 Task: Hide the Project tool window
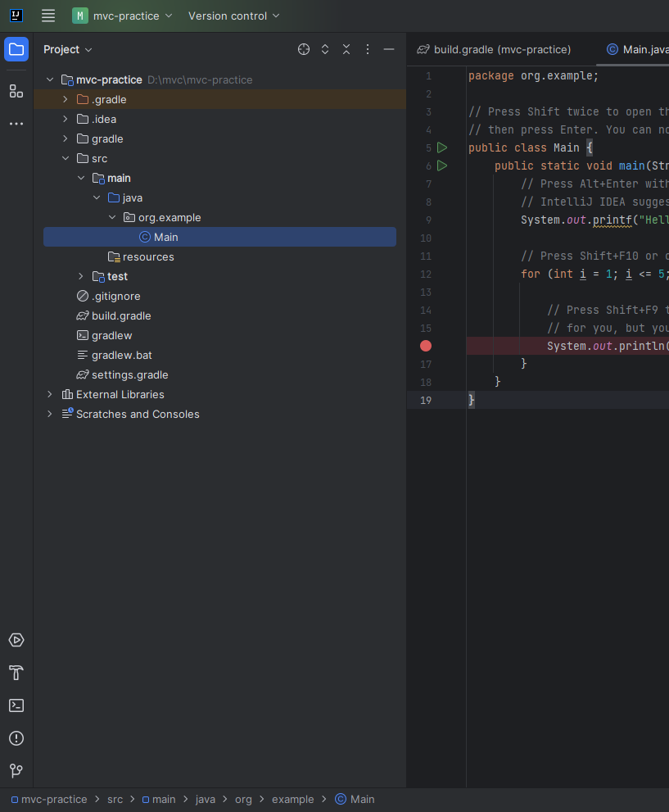389,49
